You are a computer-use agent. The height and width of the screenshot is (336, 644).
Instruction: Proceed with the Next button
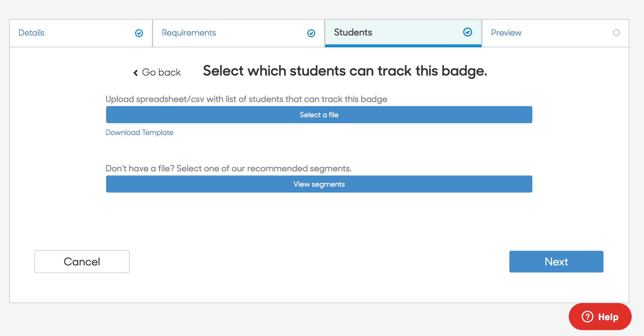556,262
